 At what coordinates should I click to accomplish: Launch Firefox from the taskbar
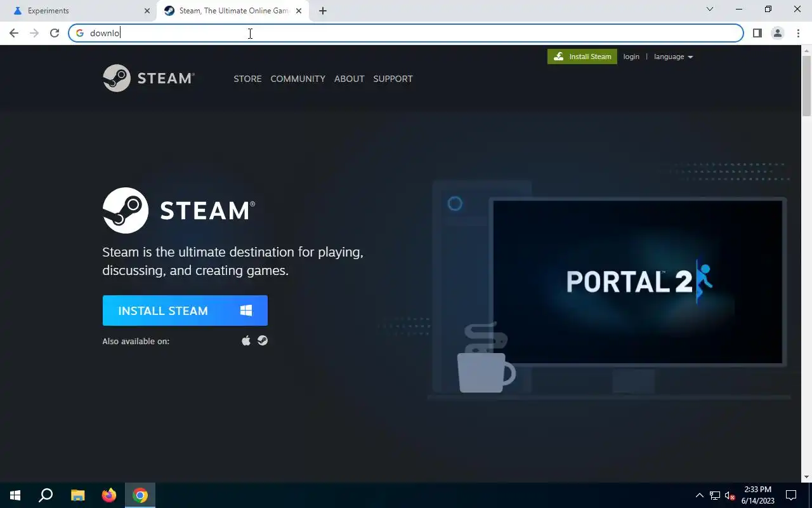(x=109, y=495)
